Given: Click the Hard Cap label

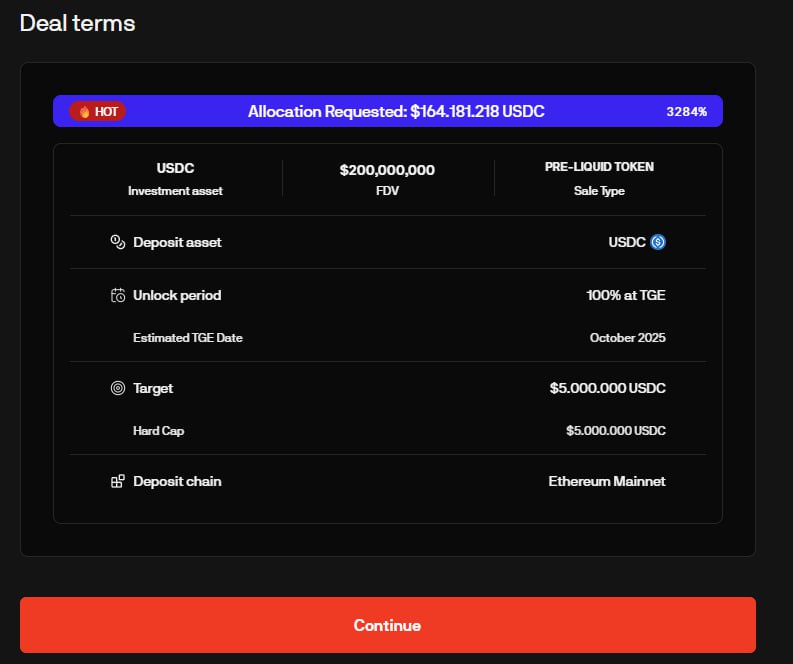Looking at the screenshot, I should (x=159, y=431).
